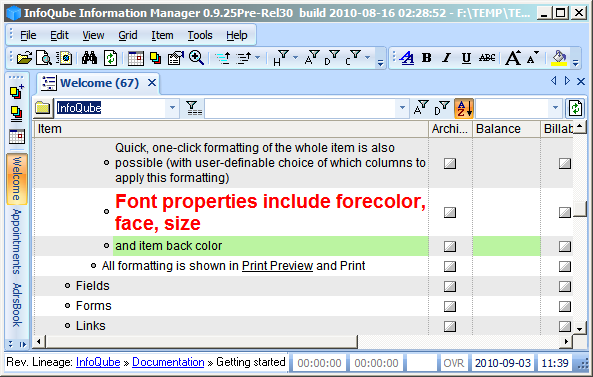The height and width of the screenshot is (377, 593).
Task: Toggle the H hoist filter in the main toolbar
Action: click(x=280, y=58)
